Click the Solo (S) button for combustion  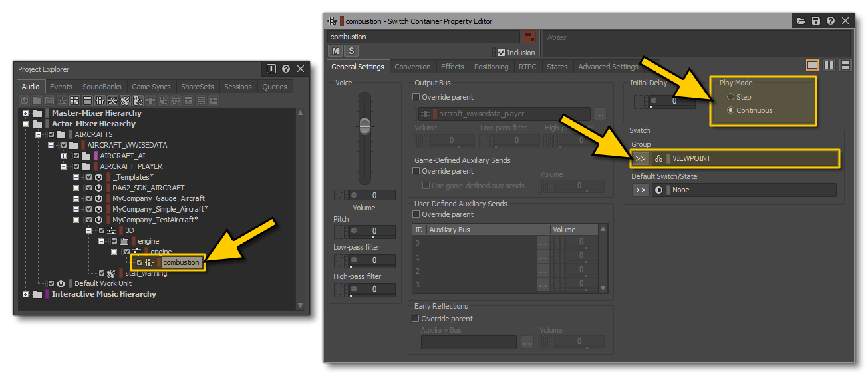(x=351, y=51)
